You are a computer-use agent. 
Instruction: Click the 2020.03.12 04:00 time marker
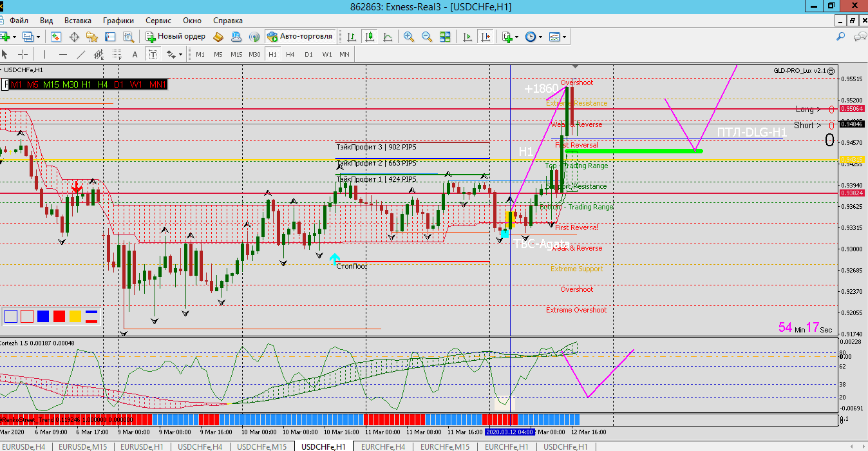click(510, 432)
